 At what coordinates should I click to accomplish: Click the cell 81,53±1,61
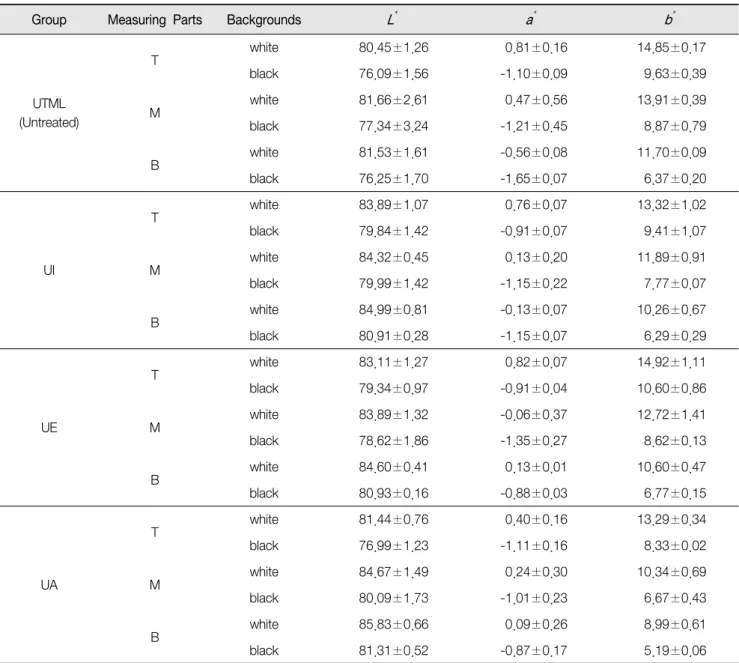point(394,153)
